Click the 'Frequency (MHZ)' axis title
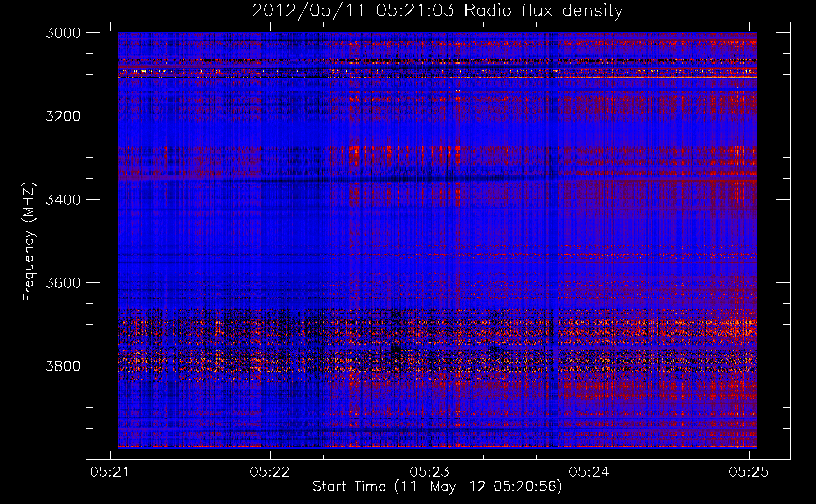This screenshot has width=816, height=504. [29, 241]
